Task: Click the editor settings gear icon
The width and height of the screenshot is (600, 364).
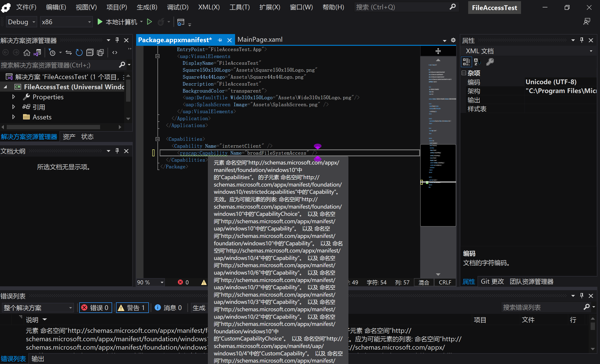Action: (453, 40)
